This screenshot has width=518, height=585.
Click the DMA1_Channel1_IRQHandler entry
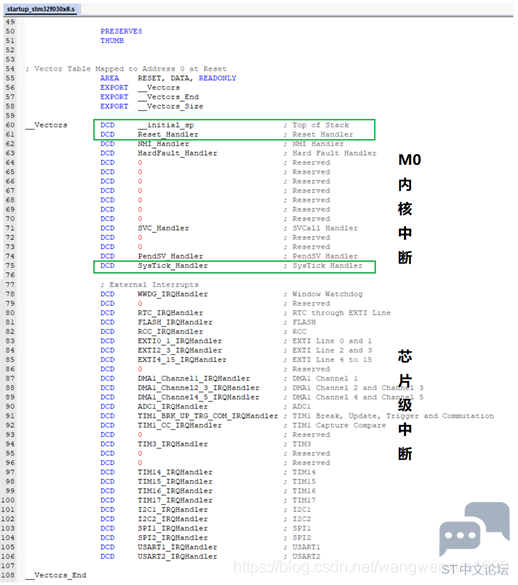194,378
